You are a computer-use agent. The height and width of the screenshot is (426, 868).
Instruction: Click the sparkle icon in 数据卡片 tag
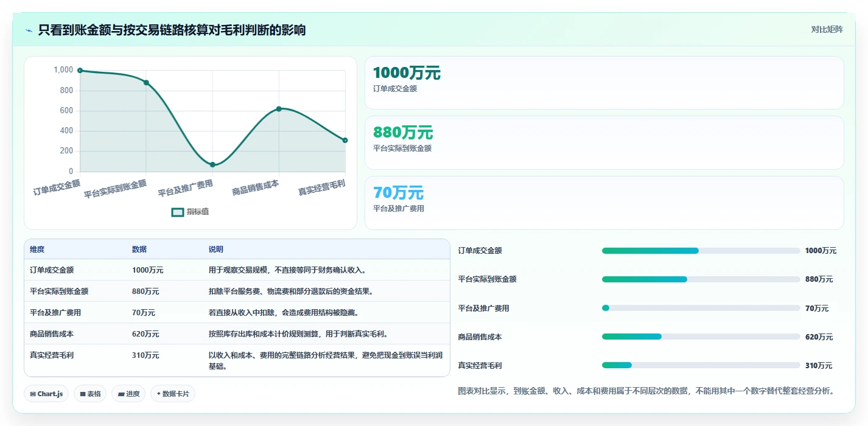coord(158,394)
